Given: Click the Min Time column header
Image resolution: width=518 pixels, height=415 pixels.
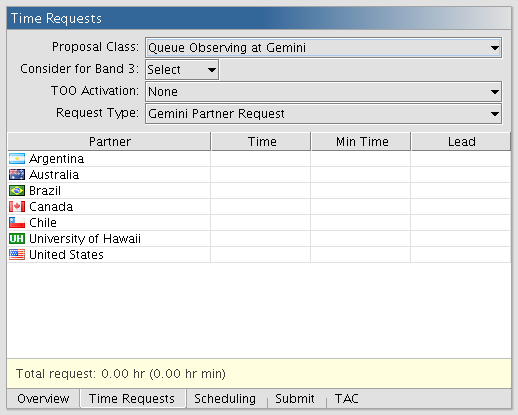Looking at the screenshot, I should [361, 142].
